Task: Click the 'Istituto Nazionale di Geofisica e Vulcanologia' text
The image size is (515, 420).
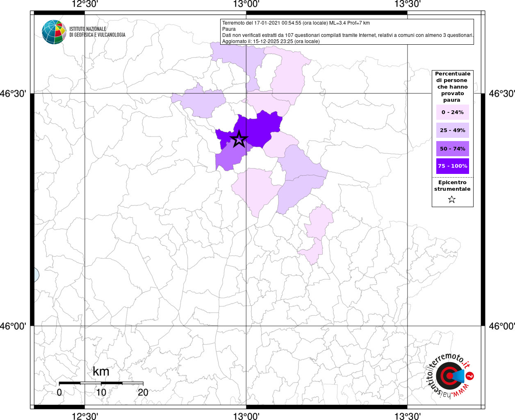Action: click(x=97, y=32)
